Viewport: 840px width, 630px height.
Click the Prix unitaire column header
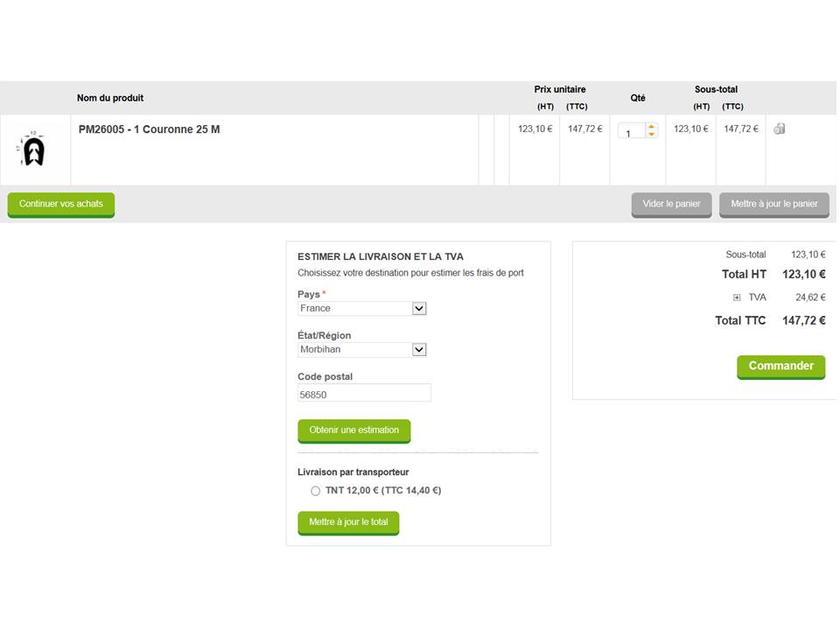click(560, 89)
